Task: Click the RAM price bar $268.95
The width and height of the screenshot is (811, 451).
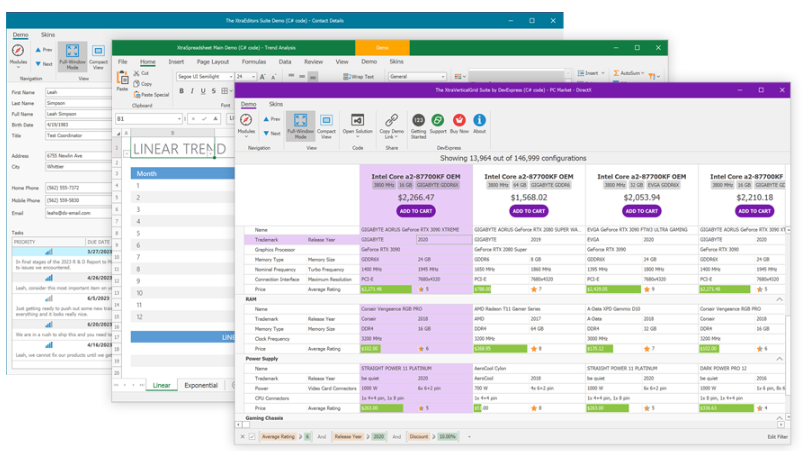Action: point(500,349)
